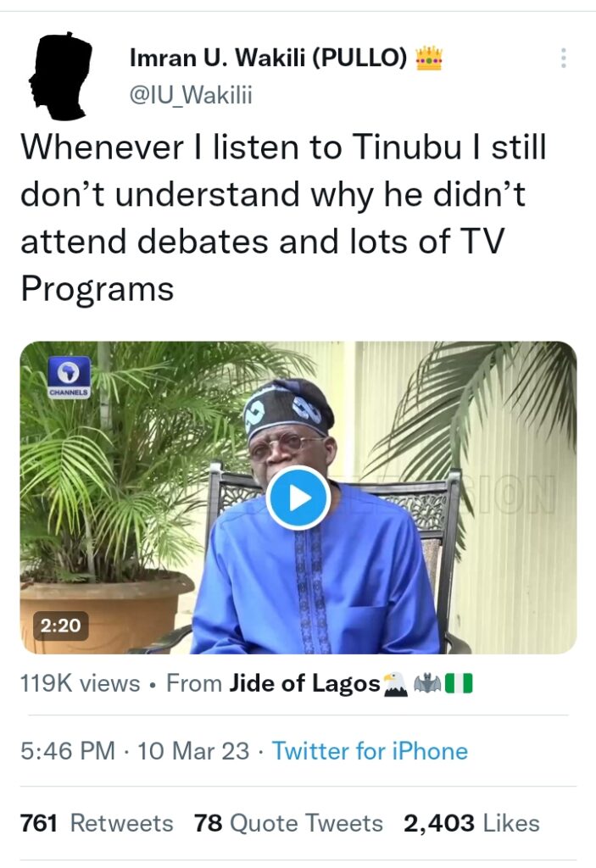The height and width of the screenshot is (868, 596).
Task: Click the Channels TV logo on the video
Action: pyautogui.click(x=70, y=377)
